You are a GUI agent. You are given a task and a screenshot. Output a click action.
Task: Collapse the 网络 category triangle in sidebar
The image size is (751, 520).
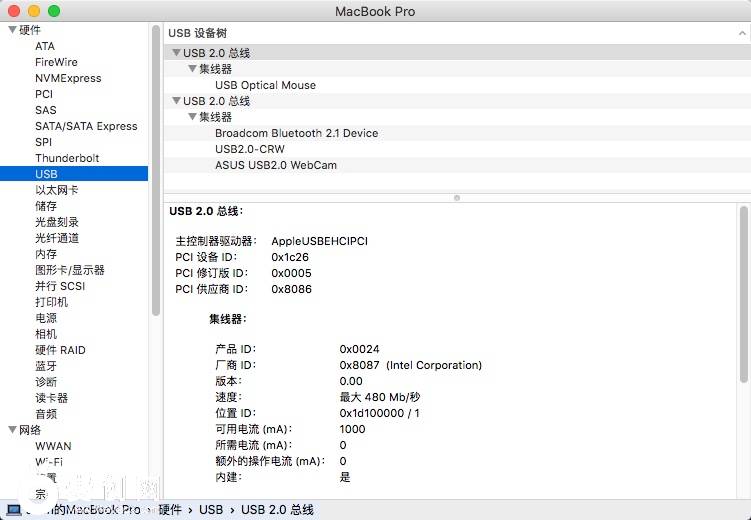pos(12,430)
